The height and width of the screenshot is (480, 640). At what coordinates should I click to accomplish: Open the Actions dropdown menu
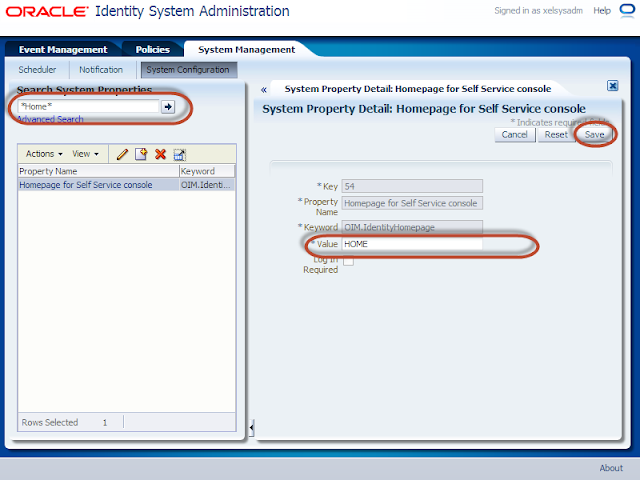(44, 154)
